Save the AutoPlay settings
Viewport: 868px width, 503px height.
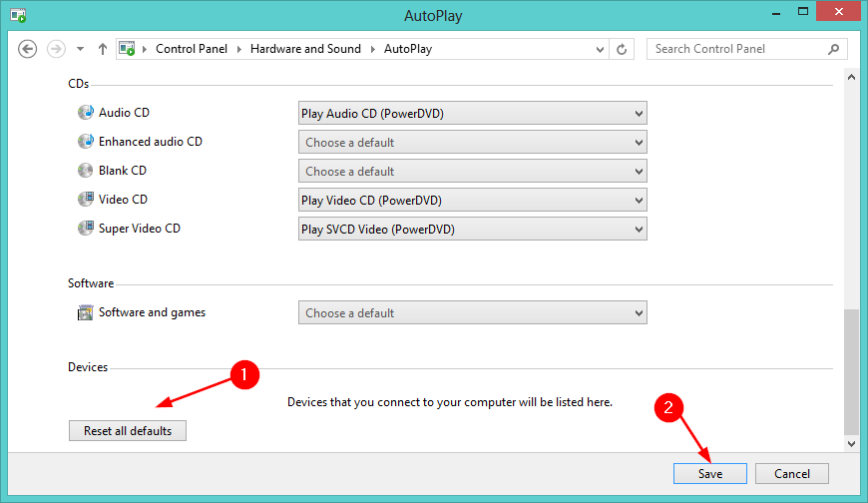710,474
